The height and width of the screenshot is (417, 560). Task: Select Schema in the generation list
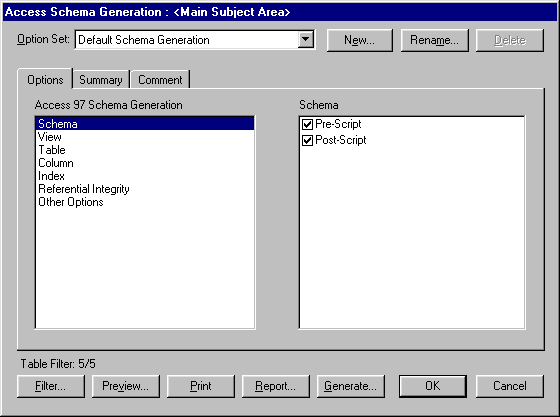[x=145, y=124]
